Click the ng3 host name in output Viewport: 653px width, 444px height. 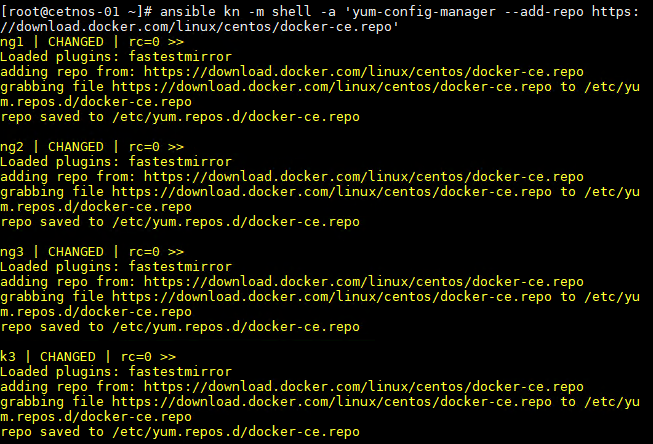click(x=12, y=251)
